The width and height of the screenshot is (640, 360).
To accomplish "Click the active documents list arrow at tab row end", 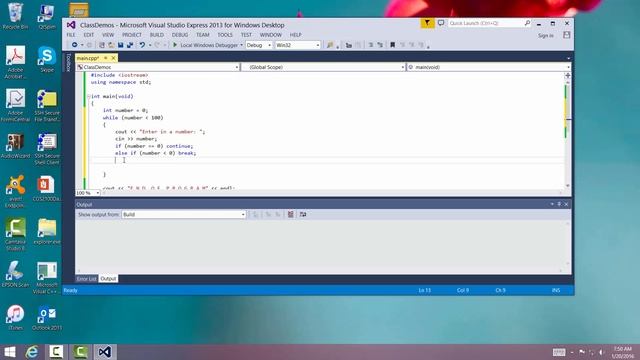I will (568, 58).
